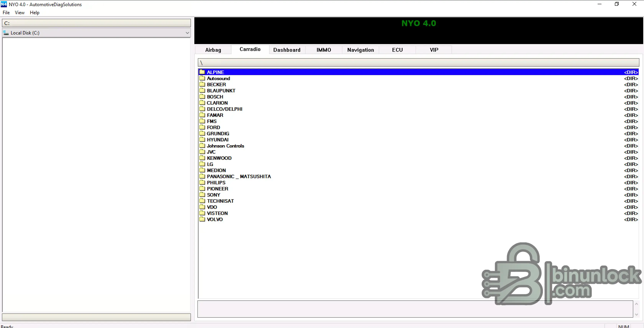Click the SONY folder icon
This screenshot has height=328, width=644.
pos(202,194)
